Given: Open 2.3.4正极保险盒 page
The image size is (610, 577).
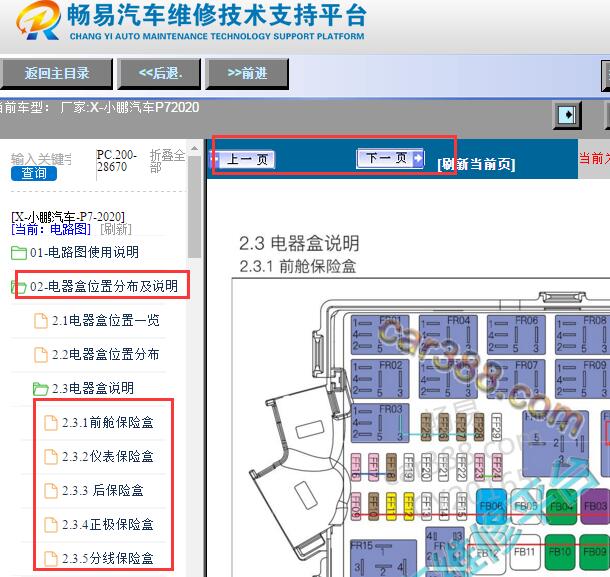Looking at the screenshot, I should pos(108,524).
